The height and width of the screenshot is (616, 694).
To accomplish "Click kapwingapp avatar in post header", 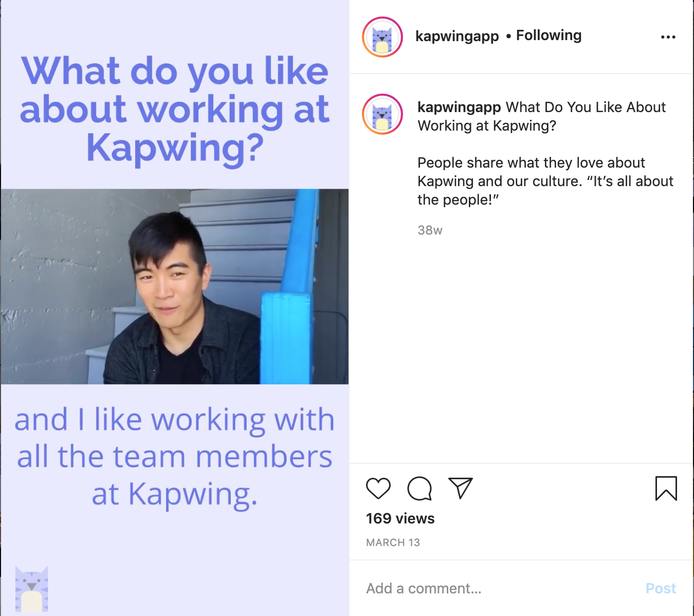I will 382,37.
